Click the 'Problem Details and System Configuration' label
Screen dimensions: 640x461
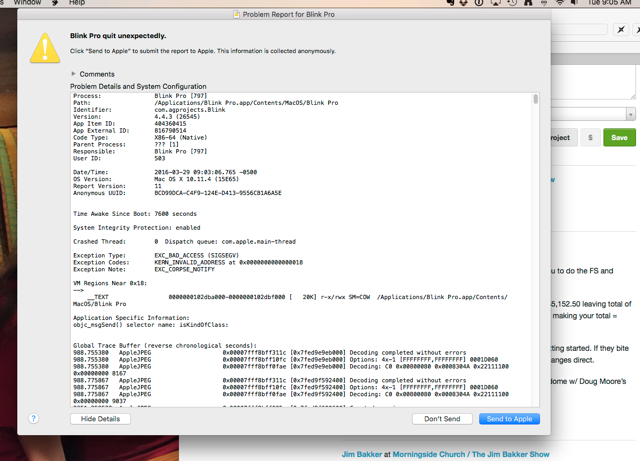click(138, 86)
